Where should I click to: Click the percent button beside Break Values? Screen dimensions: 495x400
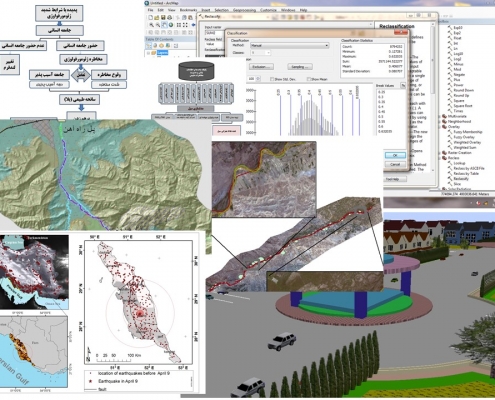tap(403, 86)
